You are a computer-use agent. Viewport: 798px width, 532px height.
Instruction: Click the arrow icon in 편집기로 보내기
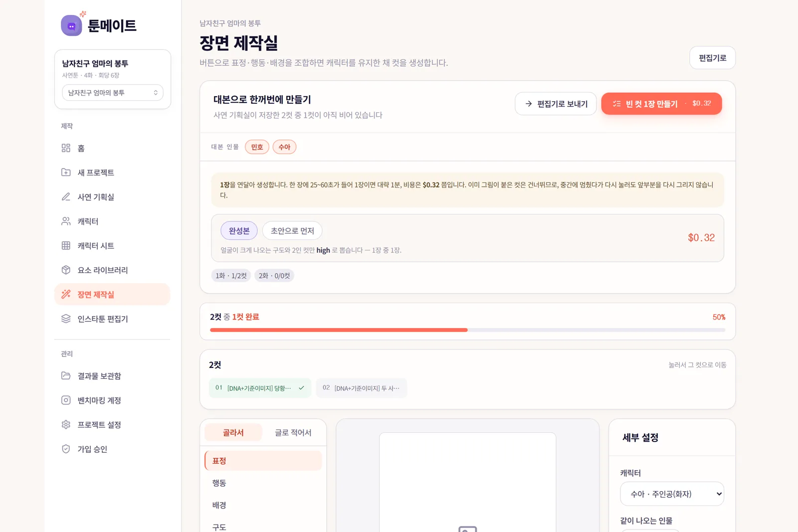pos(529,104)
